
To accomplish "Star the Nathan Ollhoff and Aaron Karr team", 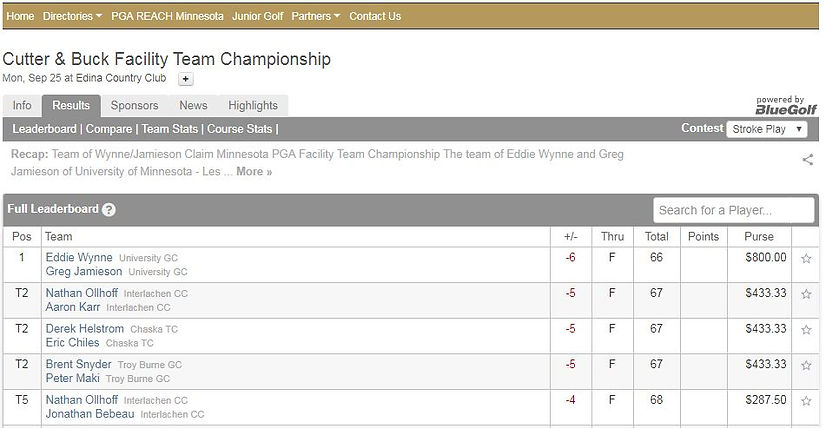I will tap(806, 294).
